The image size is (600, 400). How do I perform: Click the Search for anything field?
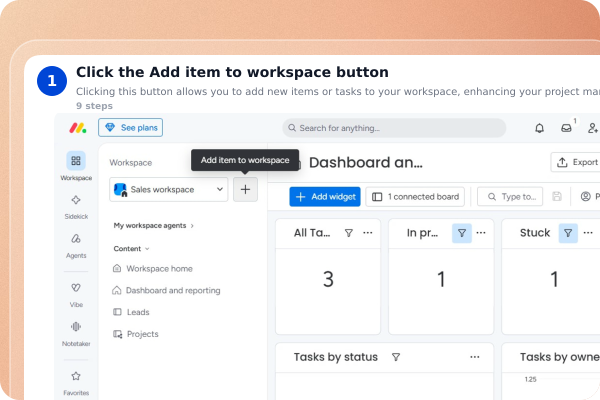[394, 128]
